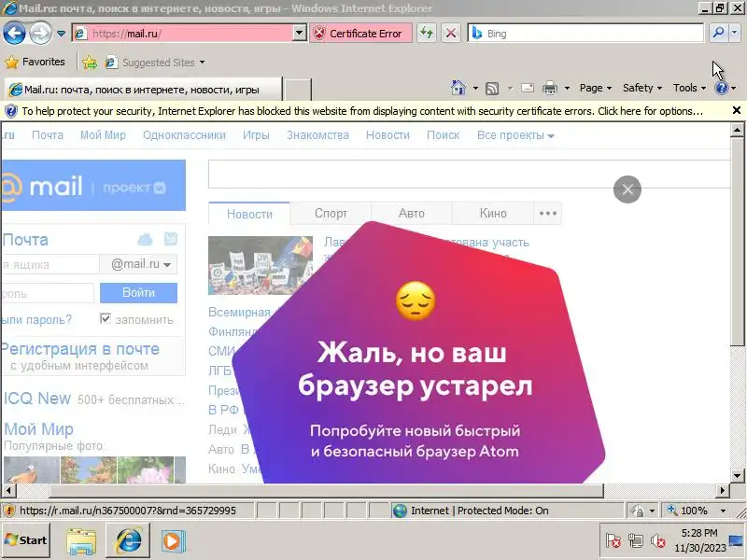Open the forgot password link
The image size is (747, 560).
[x=36, y=319]
